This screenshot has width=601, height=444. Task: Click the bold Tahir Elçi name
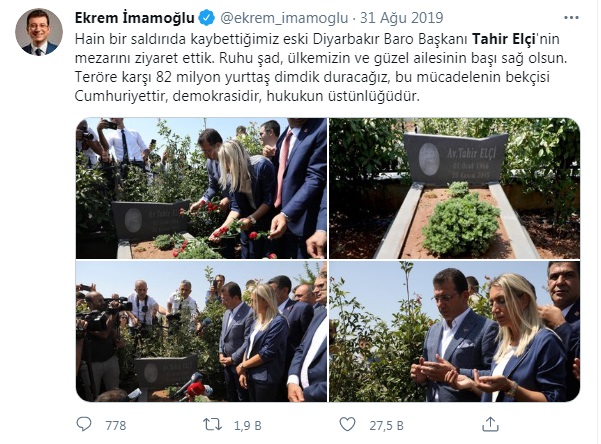[x=503, y=39]
